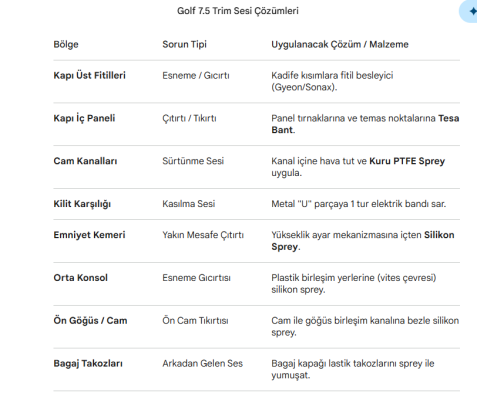Click the Sorun Tipi column header
The height and width of the screenshot is (400, 477).
tap(184, 44)
